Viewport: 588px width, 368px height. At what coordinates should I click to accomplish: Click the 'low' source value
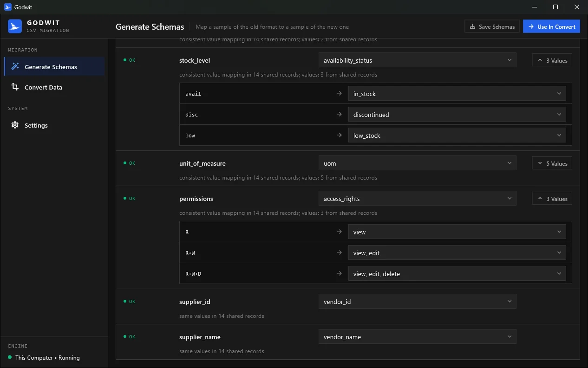pos(190,136)
